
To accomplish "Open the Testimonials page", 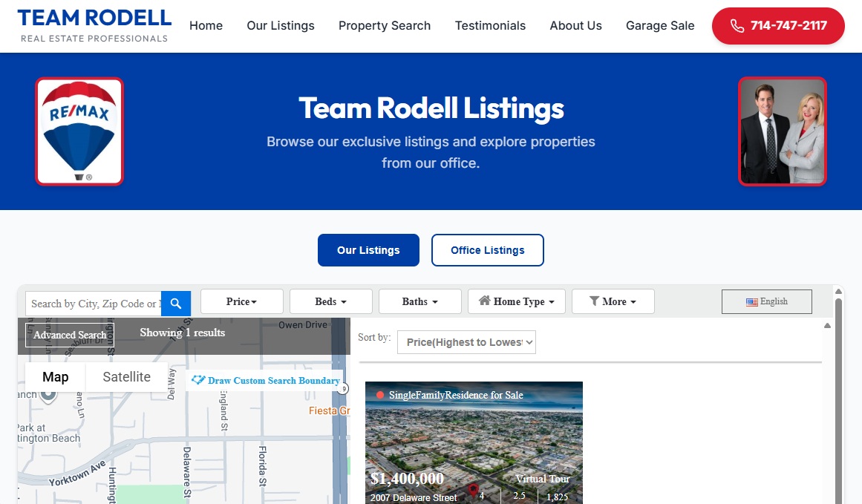I will click(x=490, y=25).
